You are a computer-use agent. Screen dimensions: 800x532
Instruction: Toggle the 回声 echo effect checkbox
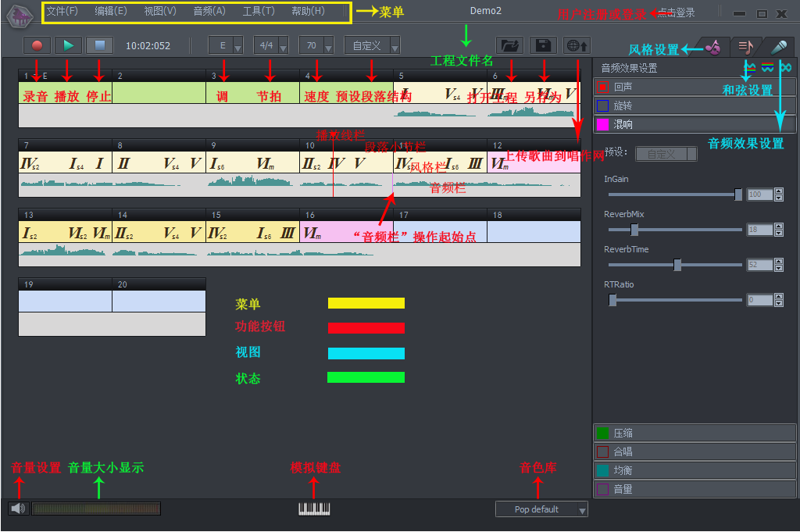pos(602,87)
